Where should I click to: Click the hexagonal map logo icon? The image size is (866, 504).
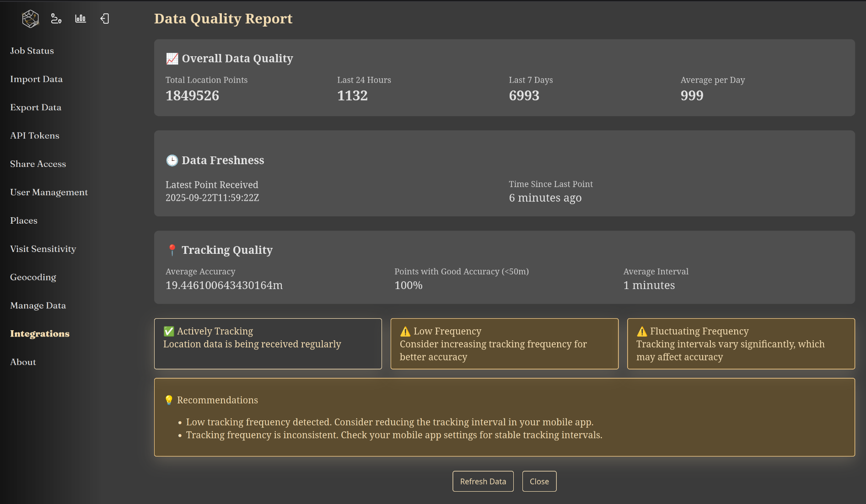click(x=30, y=19)
